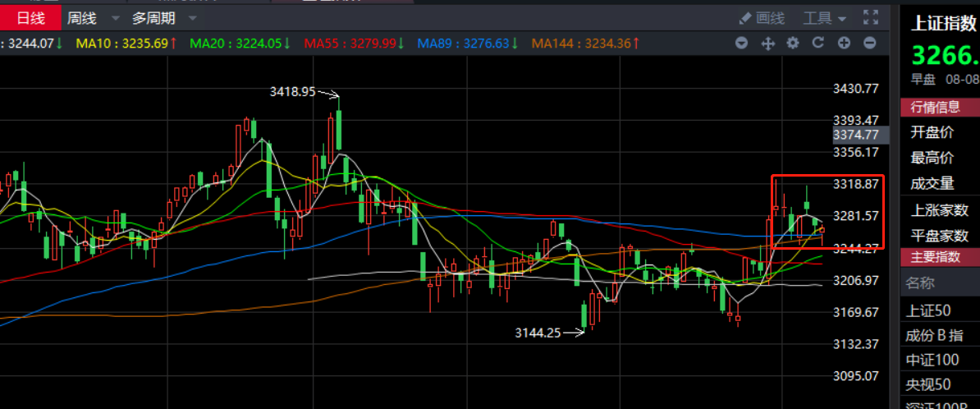This screenshot has height=409, width=980.
Task: Click the 3418.95 peak price marker
Action: pyautogui.click(x=293, y=92)
